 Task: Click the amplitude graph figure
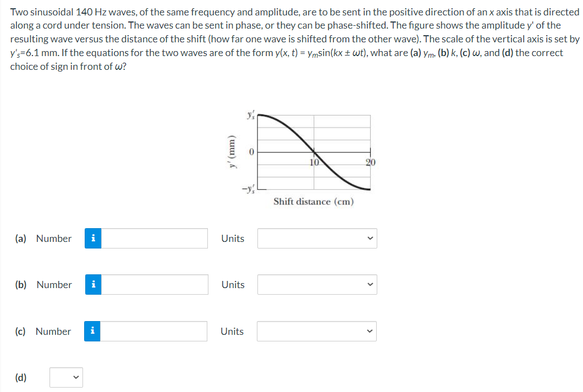tap(315, 151)
